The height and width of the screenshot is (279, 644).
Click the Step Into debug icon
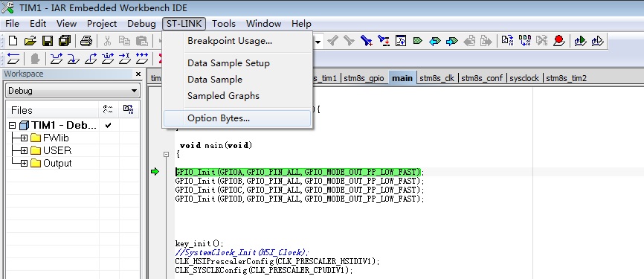click(x=74, y=60)
